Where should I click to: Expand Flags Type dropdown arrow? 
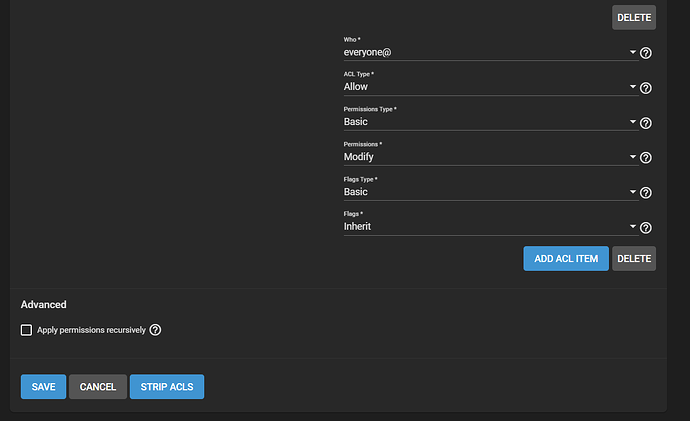[x=632, y=192]
